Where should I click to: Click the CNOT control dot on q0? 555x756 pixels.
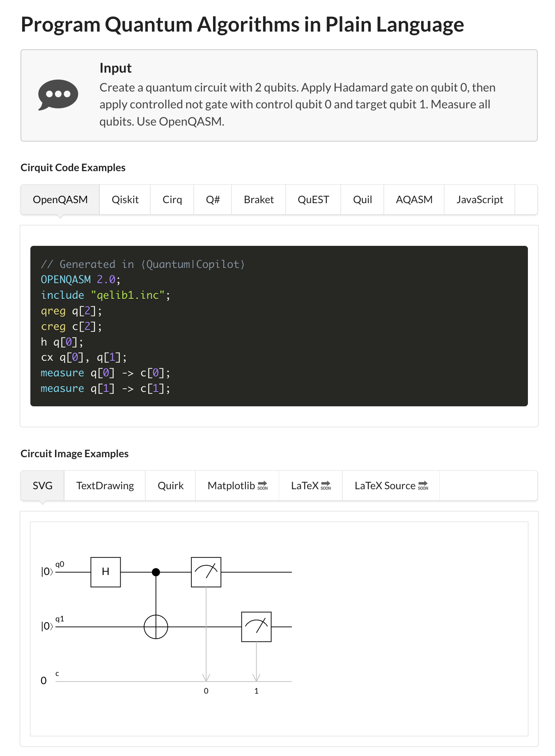coord(156,572)
